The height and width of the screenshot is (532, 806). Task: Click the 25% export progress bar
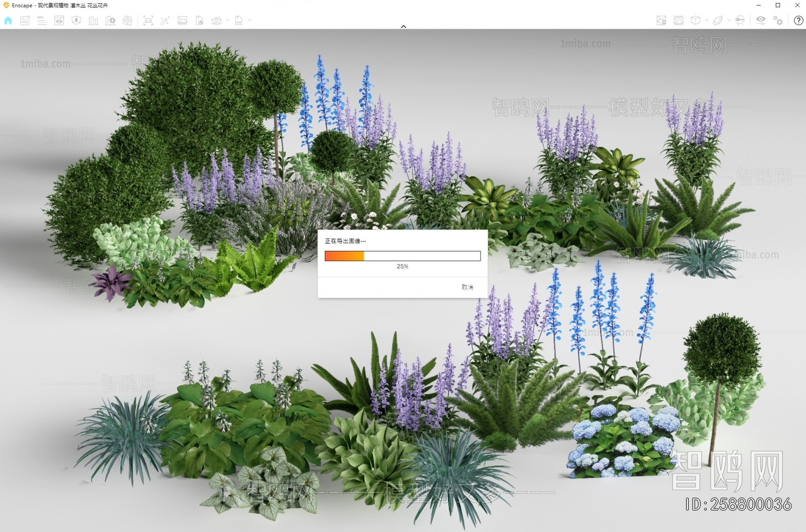click(402, 256)
